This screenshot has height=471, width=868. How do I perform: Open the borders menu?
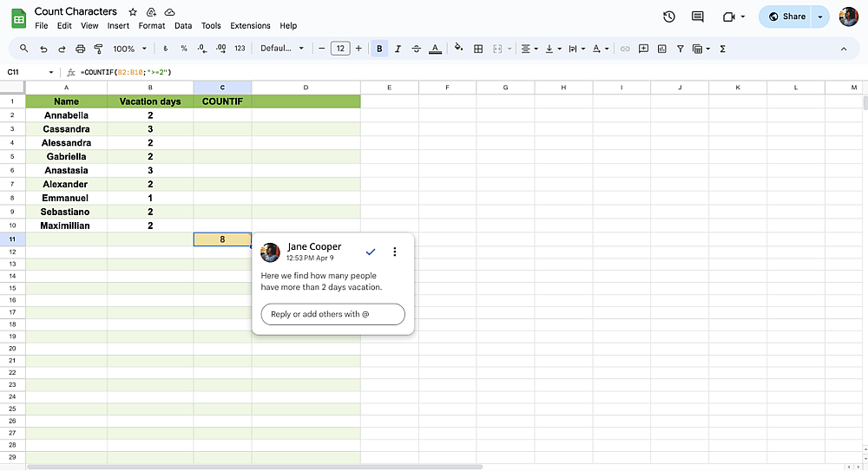pos(478,49)
